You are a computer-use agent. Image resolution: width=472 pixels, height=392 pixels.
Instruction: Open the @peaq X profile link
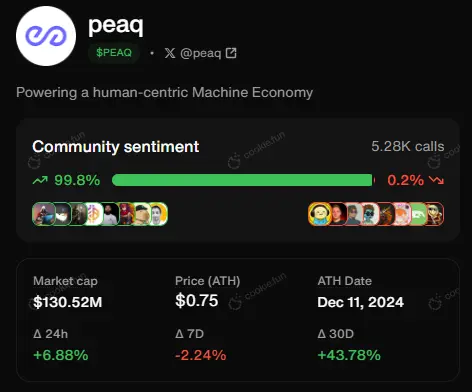(200, 53)
